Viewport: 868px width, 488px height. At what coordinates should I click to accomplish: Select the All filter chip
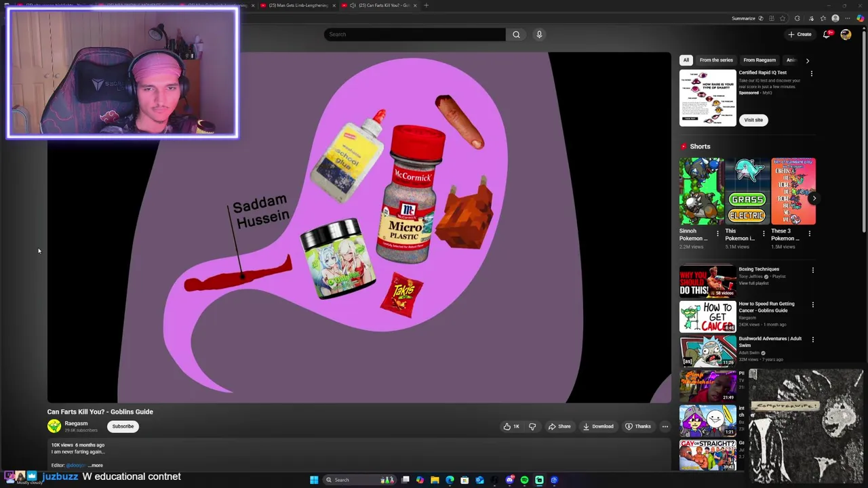pos(686,60)
